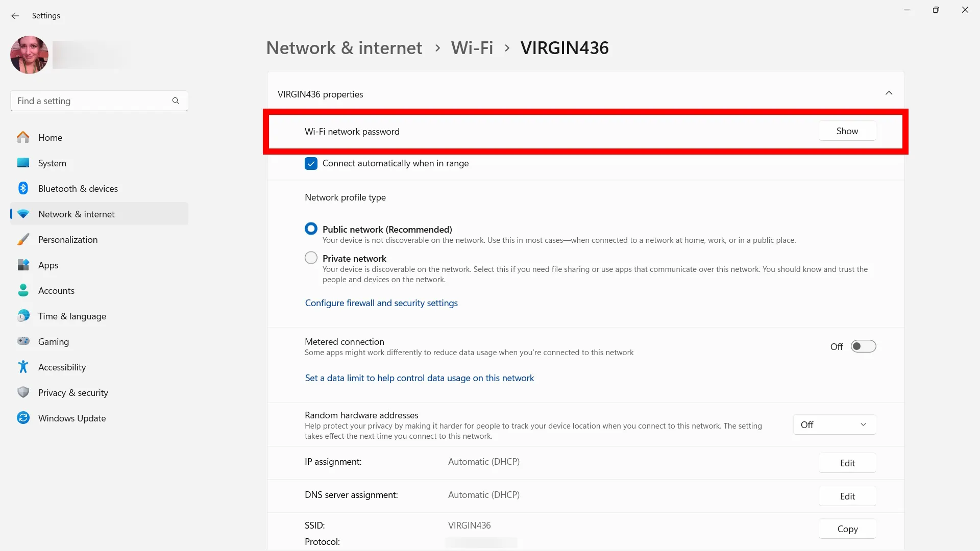
Task: Click the search magnifier in Find a setting
Action: click(176, 101)
